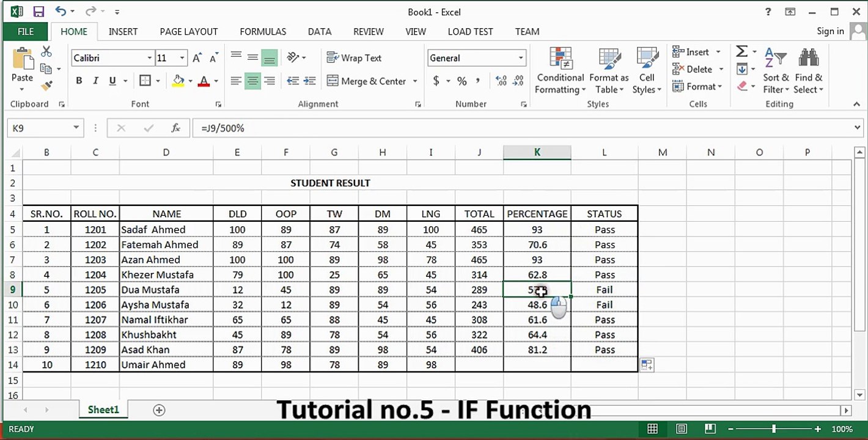The width and height of the screenshot is (868, 440).
Task: Open the FILE tab
Action: [x=26, y=32]
